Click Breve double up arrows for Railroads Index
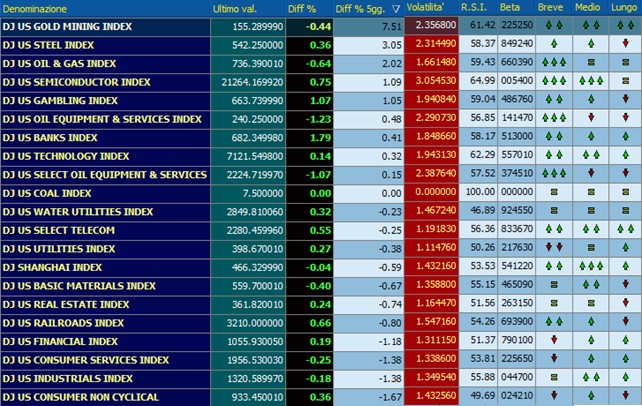The height and width of the screenshot is (406, 642). tap(554, 321)
